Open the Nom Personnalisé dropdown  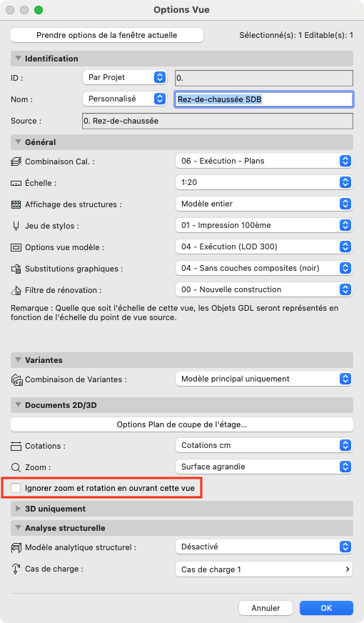pyautogui.click(x=124, y=99)
